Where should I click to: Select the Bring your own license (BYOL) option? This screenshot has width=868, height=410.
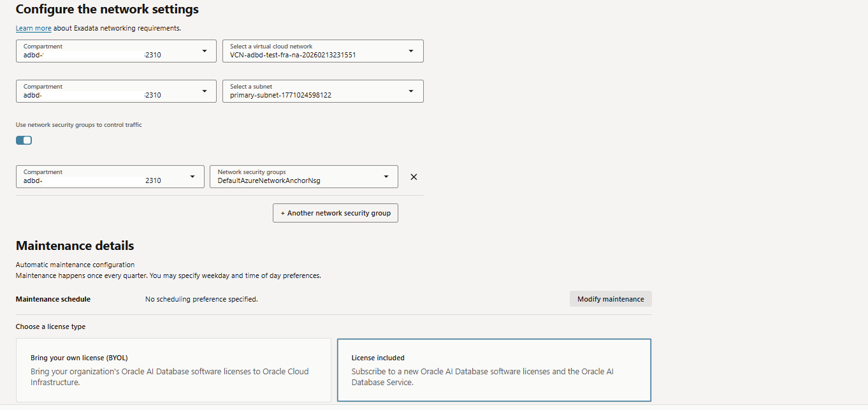(172, 370)
